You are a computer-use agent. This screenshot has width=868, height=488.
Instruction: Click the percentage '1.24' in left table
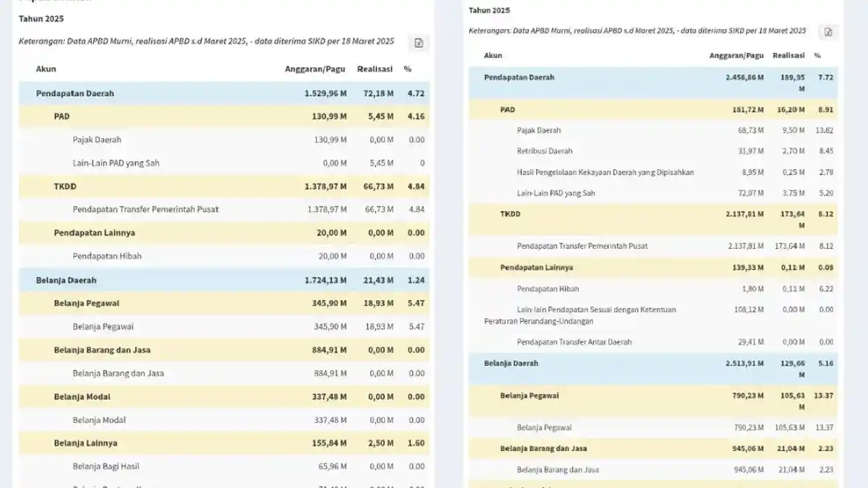point(416,280)
